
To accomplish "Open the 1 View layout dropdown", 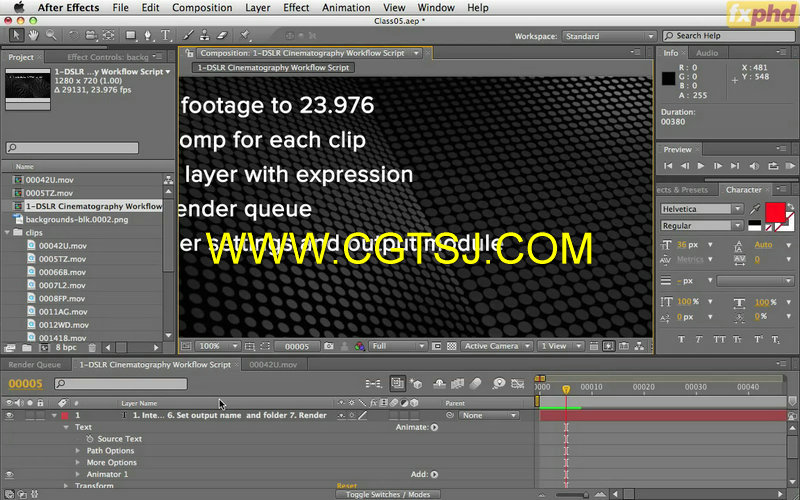I will point(560,346).
